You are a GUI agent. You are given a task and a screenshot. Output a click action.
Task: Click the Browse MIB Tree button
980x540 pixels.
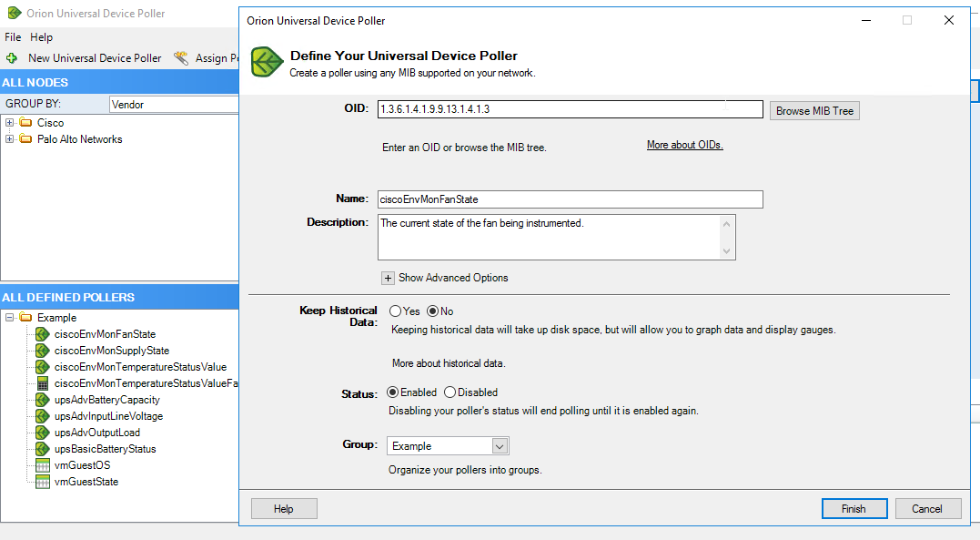pos(814,111)
